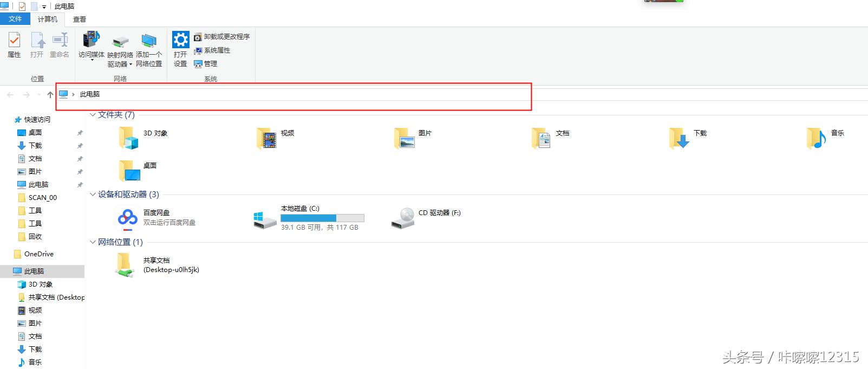Select the CD drive (F:)
The width and height of the screenshot is (868, 369).
pos(427,218)
